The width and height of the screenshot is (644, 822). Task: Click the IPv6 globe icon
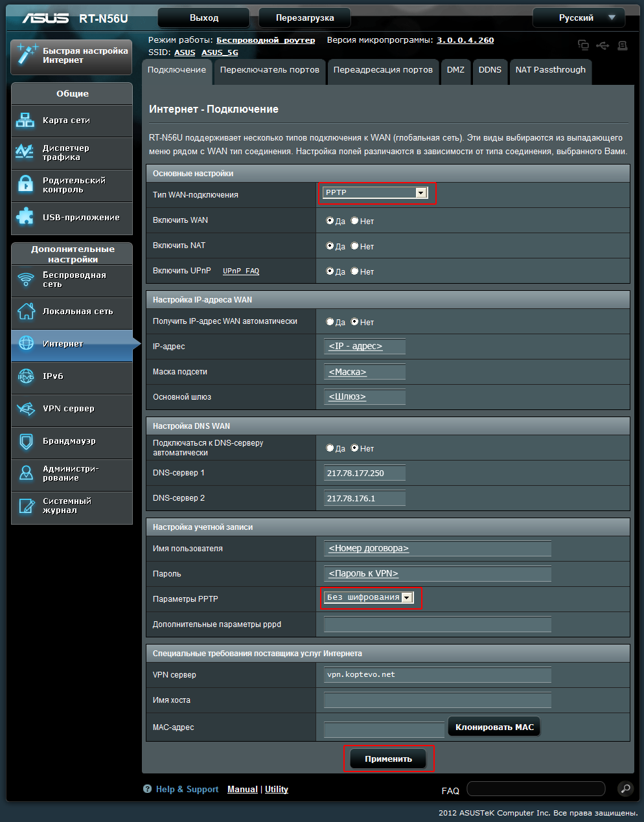coord(26,376)
